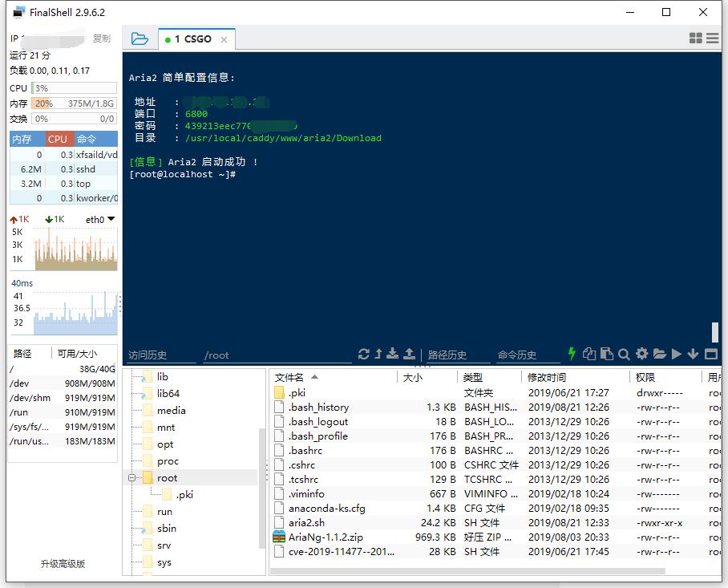Select the .viminfo file
728x588 pixels.
[x=495, y=493]
